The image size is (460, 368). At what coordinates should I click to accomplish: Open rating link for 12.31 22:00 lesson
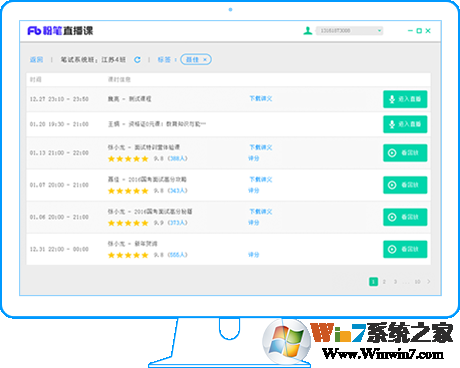pos(254,255)
